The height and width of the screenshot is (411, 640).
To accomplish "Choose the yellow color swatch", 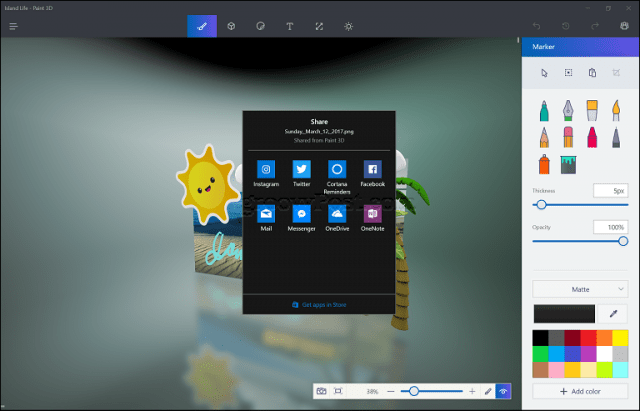I will 620,338.
